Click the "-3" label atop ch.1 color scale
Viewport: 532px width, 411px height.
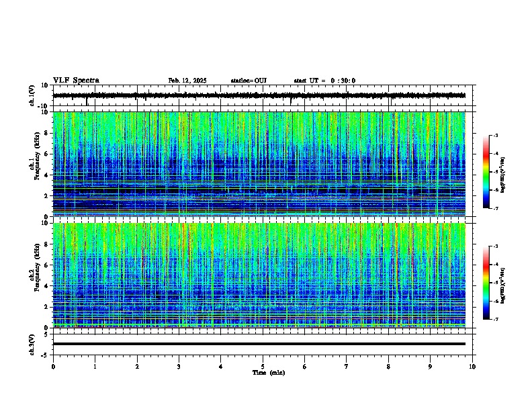[x=496, y=135]
